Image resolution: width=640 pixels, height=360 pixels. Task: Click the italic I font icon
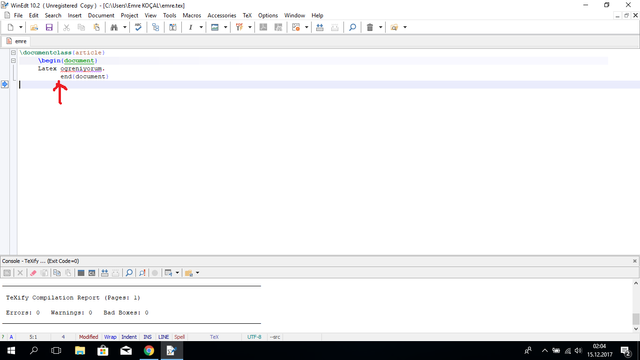pos(190,27)
